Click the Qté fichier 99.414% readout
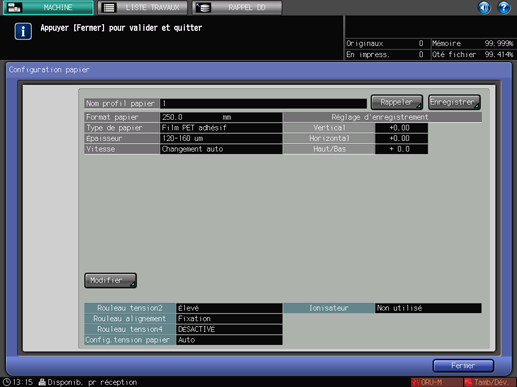Screen dimensions: 517x387 point(473,54)
